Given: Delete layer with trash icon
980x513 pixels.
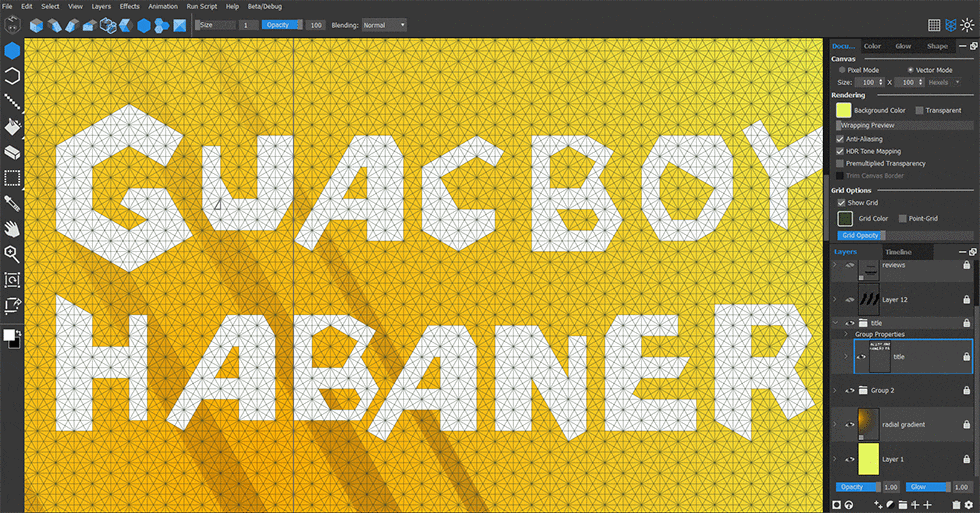Looking at the screenshot, I should 955,505.
